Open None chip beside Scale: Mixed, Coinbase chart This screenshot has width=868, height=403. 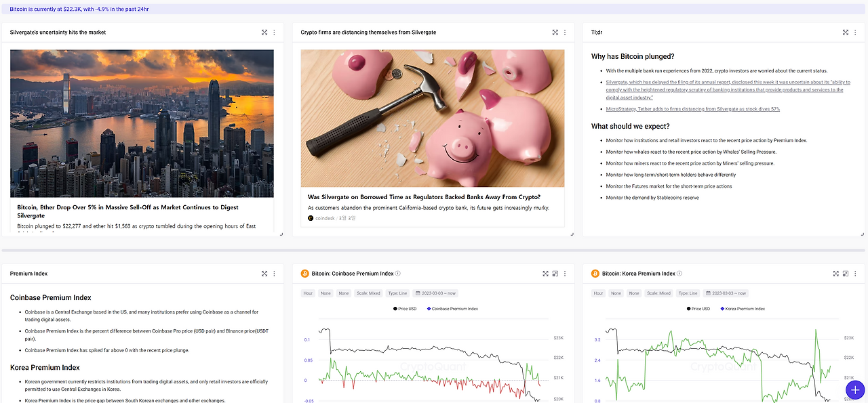pyautogui.click(x=344, y=293)
